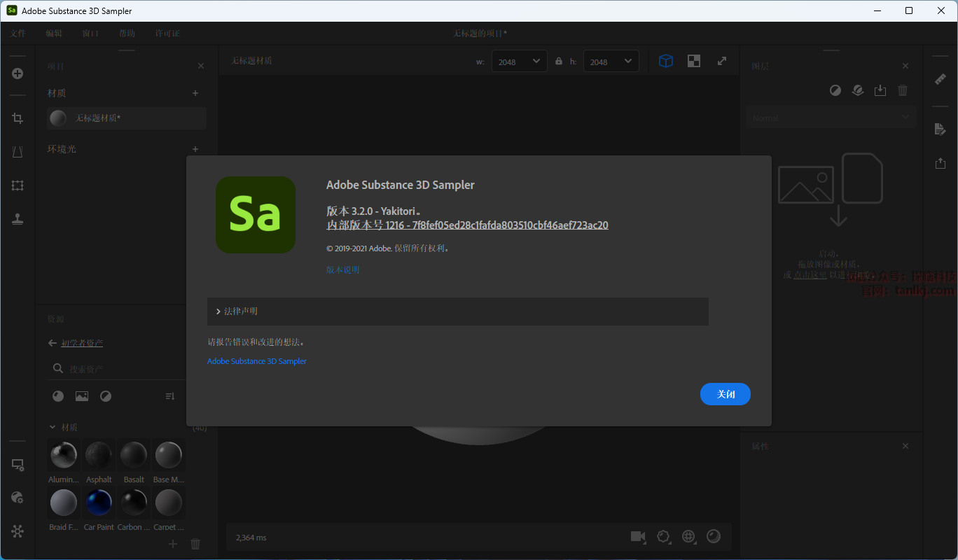
Task: Select the Tiling/transform bounding box tool
Action: pyautogui.click(x=18, y=185)
